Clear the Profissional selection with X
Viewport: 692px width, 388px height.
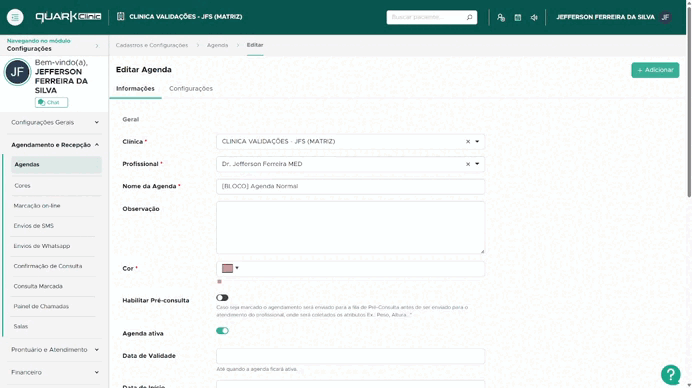click(x=468, y=164)
